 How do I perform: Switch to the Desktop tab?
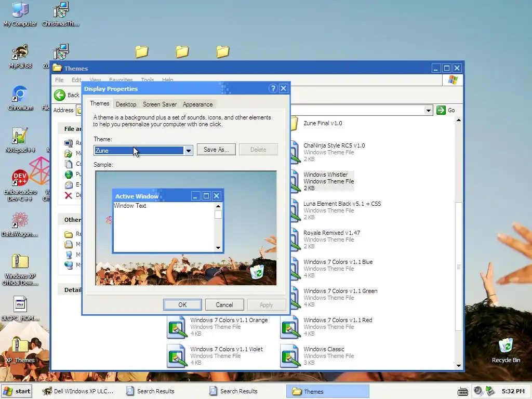click(x=126, y=104)
